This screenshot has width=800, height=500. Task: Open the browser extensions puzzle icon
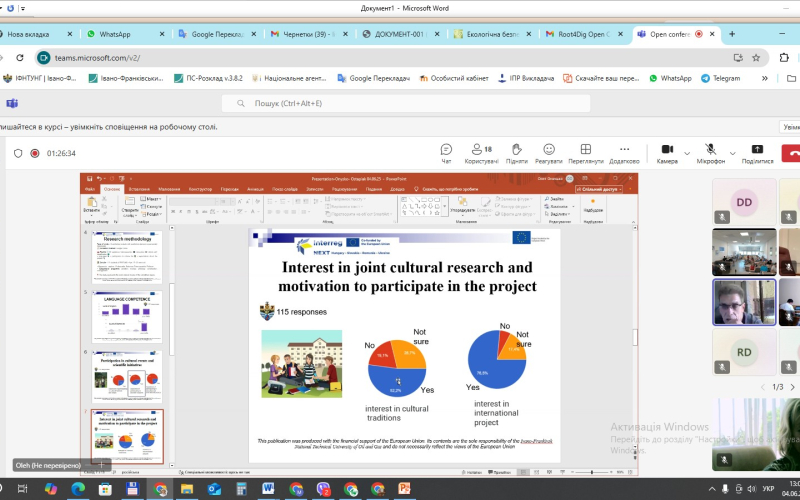tap(784, 58)
